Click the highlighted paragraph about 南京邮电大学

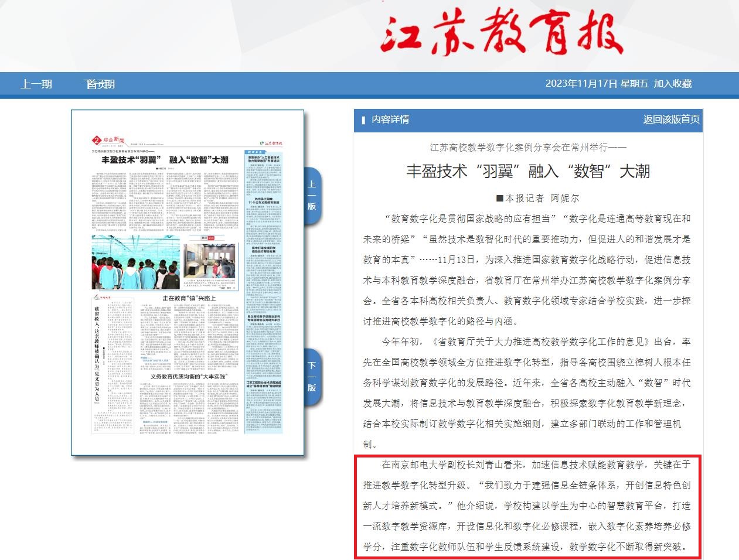tap(527, 506)
